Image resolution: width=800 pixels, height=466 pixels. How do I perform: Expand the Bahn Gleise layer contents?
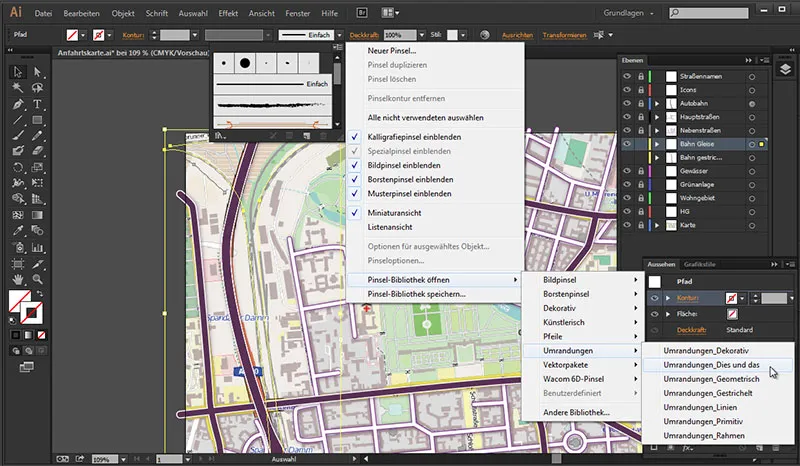tap(657, 144)
